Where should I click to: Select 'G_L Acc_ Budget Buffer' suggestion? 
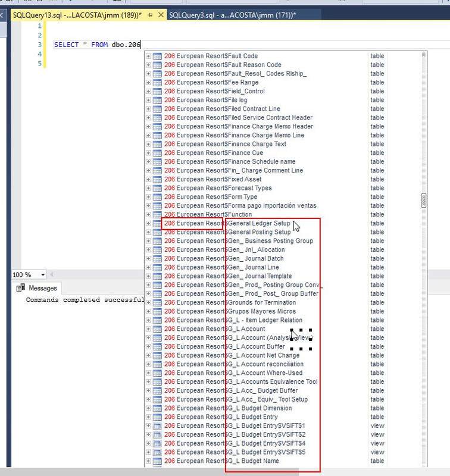tap(231, 390)
